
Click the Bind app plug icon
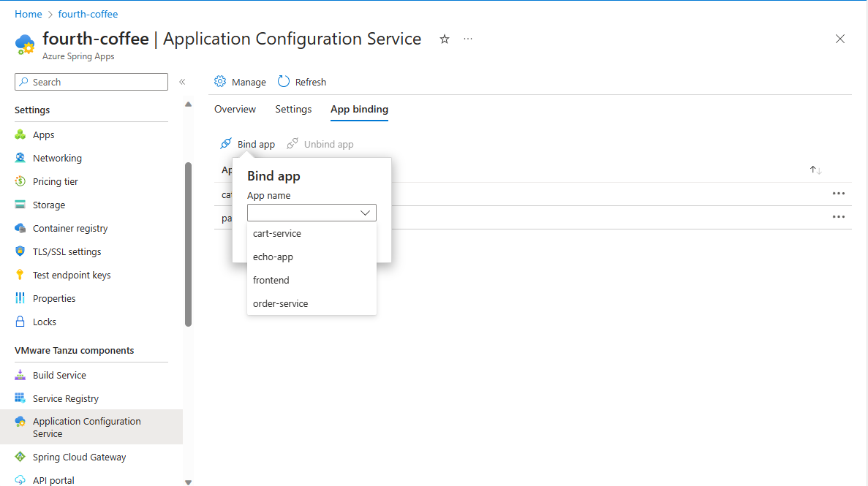(x=226, y=144)
